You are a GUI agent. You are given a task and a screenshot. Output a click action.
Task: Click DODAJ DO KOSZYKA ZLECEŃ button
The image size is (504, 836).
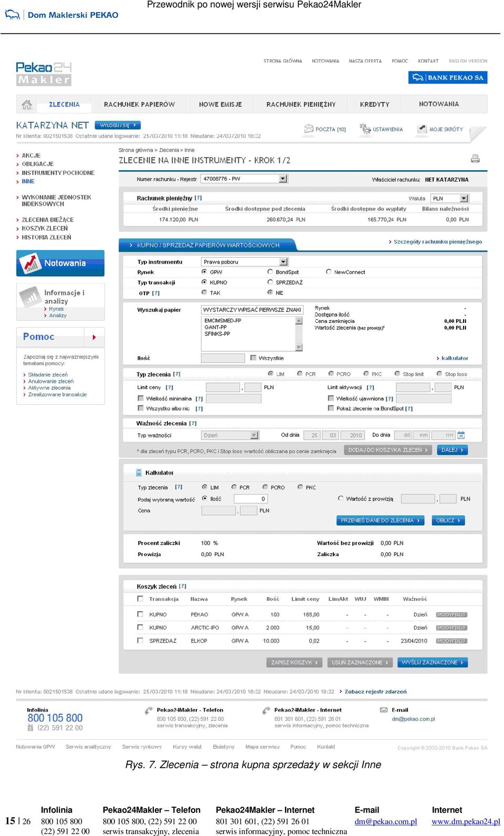(388, 450)
